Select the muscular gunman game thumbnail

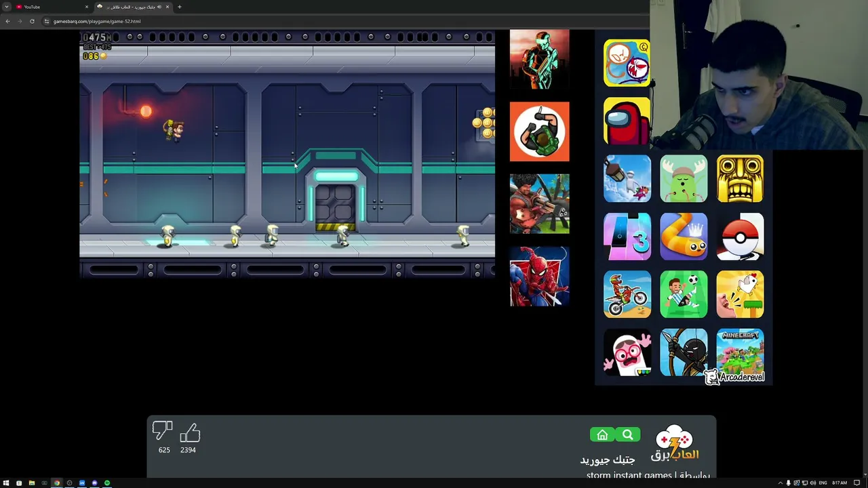tap(540, 204)
